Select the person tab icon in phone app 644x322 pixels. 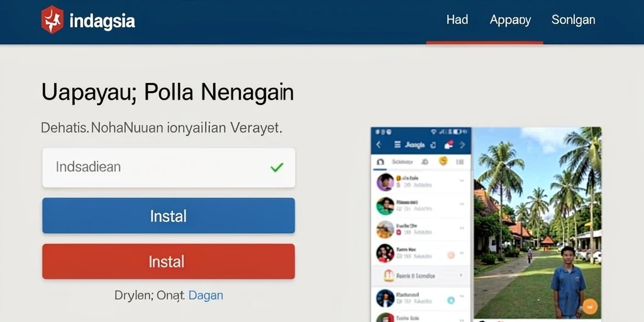pos(425,162)
